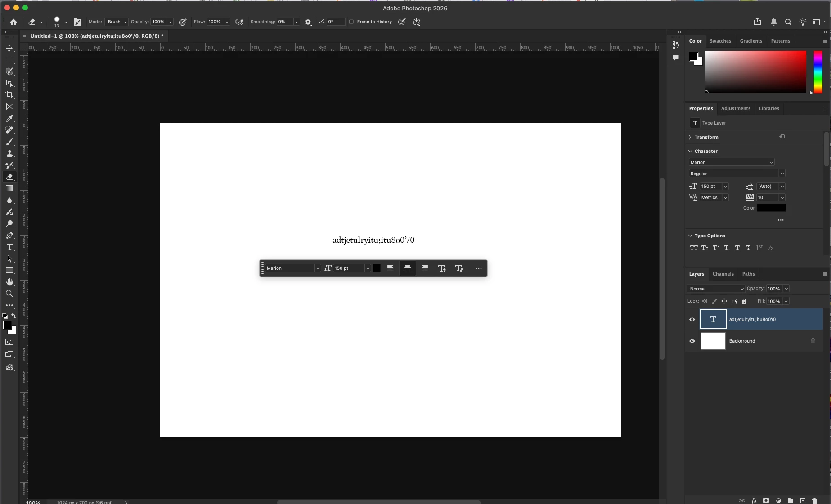831x504 pixels.
Task: Select the Move tool
Action: pyautogui.click(x=9, y=48)
